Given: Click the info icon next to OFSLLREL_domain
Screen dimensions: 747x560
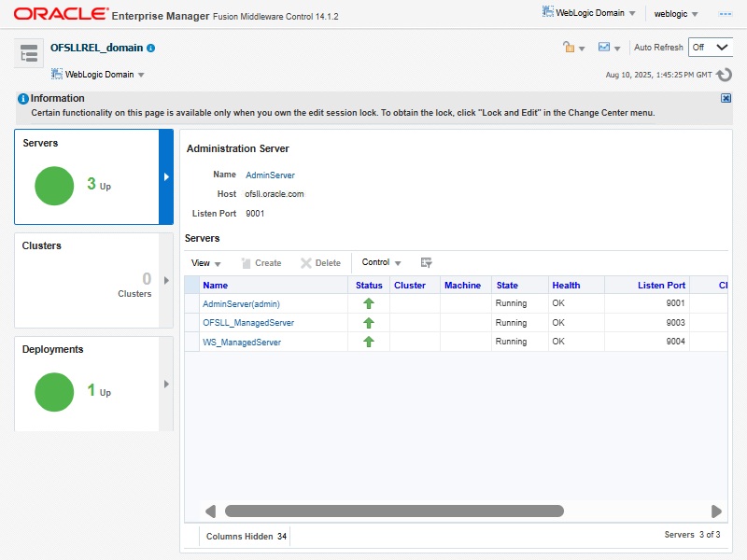Looking at the screenshot, I should click(x=151, y=48).
